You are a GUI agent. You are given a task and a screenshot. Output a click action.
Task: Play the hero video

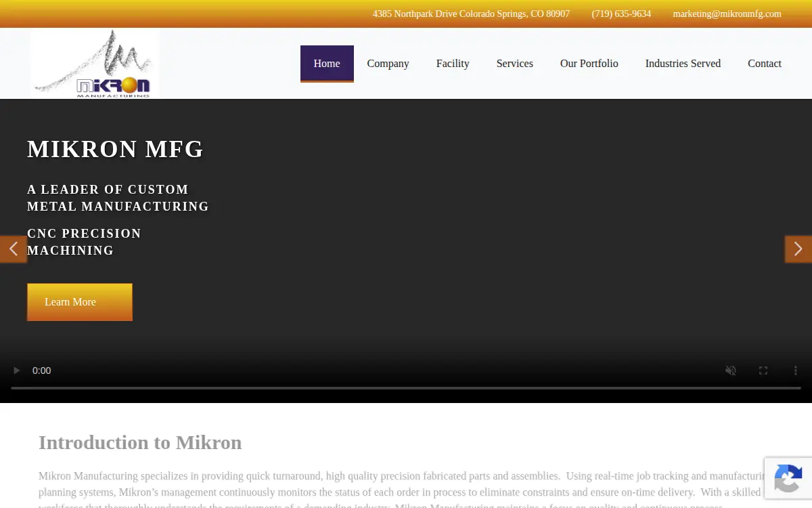tap(17, 371)
